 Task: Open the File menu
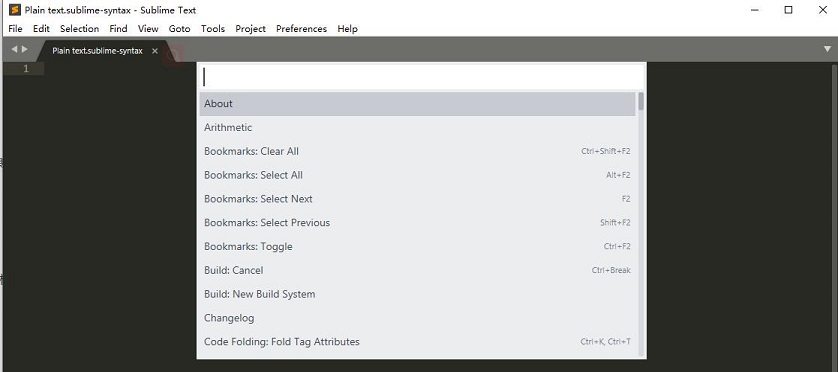point(15,29)
